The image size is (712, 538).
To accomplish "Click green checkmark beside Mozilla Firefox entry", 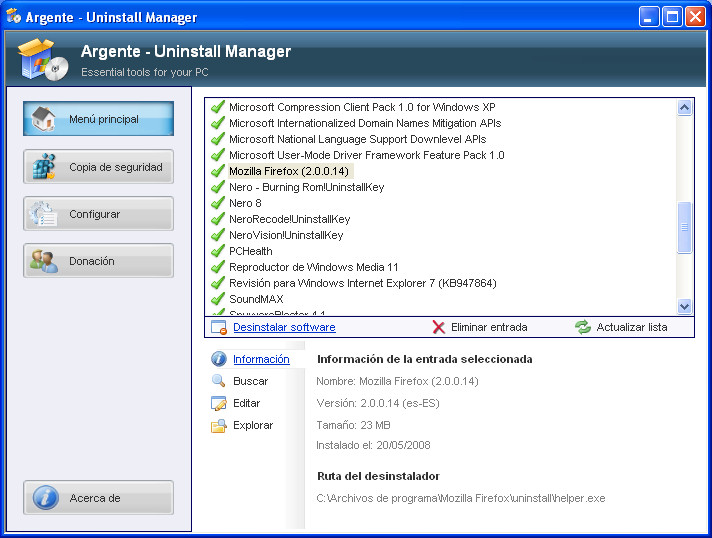I will (218, 171).
